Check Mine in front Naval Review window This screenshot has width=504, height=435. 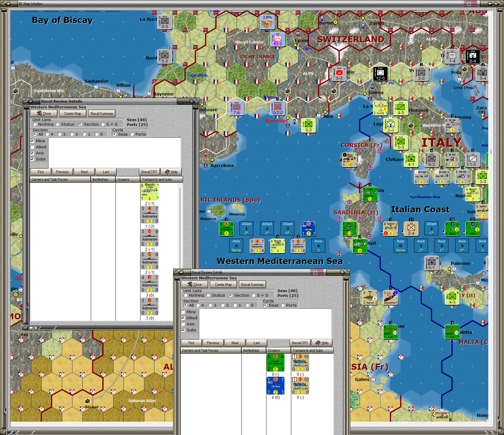[183, 312]
